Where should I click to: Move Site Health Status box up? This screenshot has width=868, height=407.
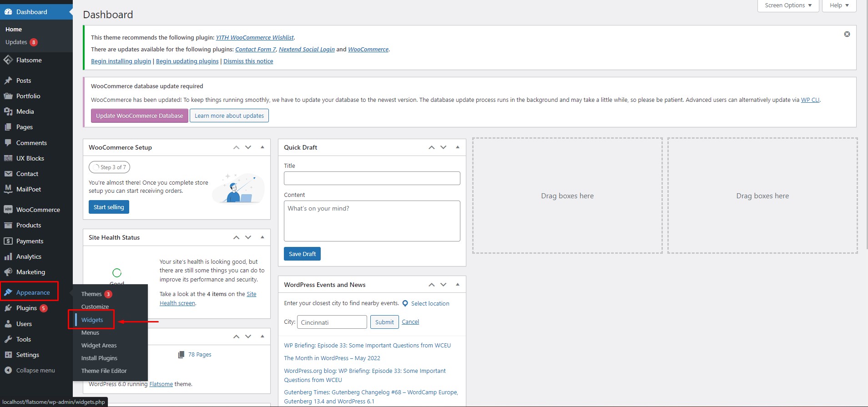[x=236, y=237]
